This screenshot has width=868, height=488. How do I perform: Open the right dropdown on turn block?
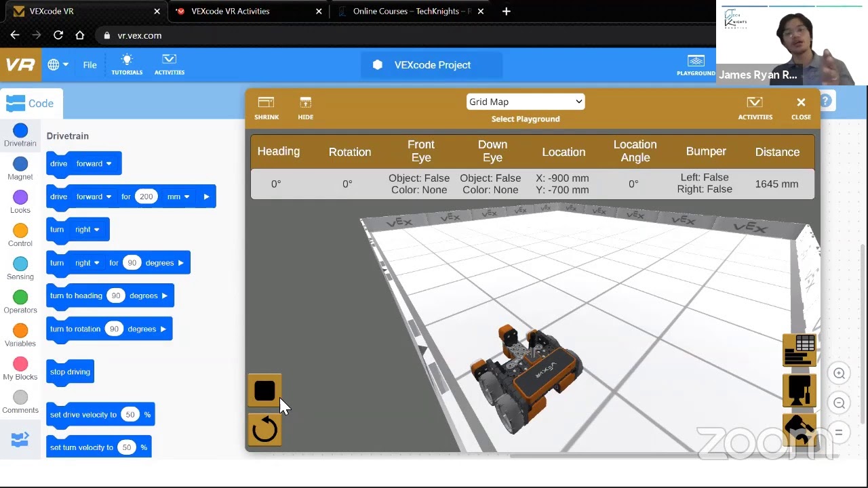(87, 230)
